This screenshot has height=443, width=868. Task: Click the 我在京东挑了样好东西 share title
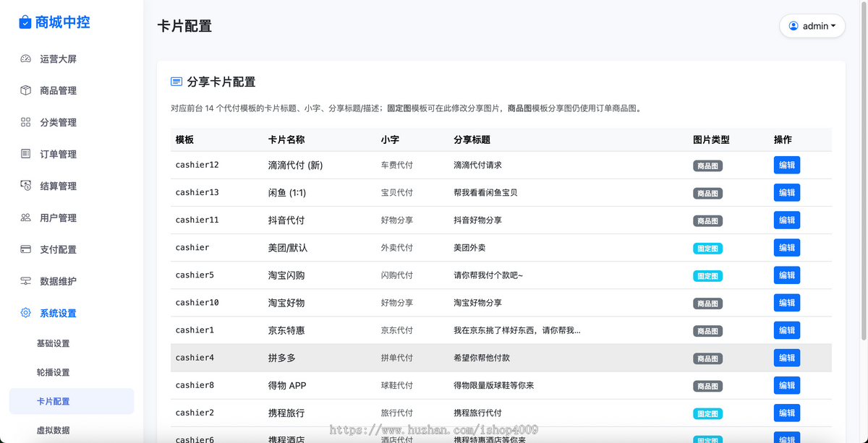[516, 330]
